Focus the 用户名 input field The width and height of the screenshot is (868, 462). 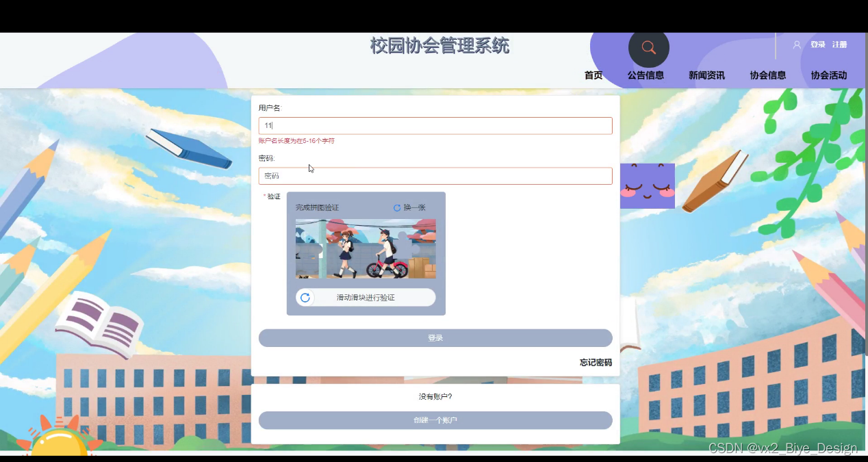click(435, 126)
